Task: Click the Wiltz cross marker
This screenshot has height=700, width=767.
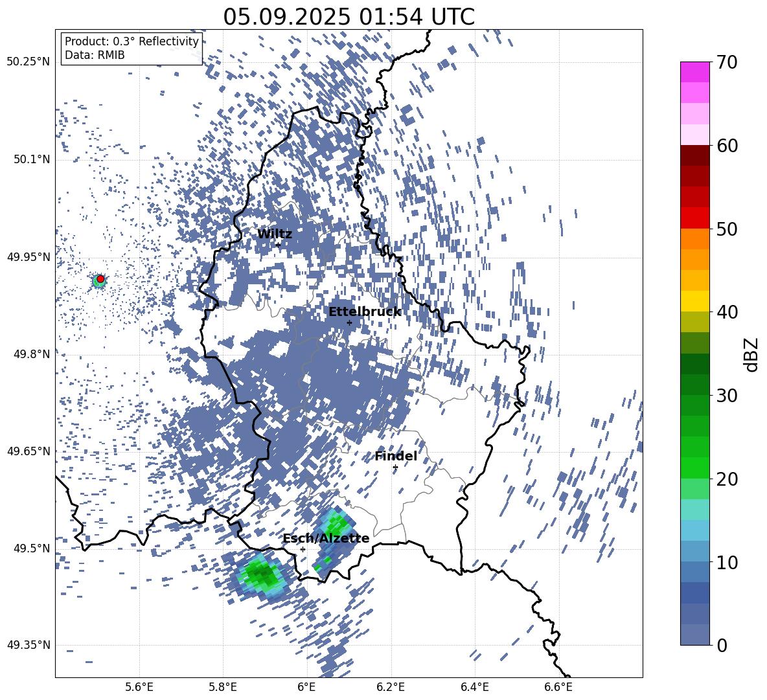Action: click(279, 244)
